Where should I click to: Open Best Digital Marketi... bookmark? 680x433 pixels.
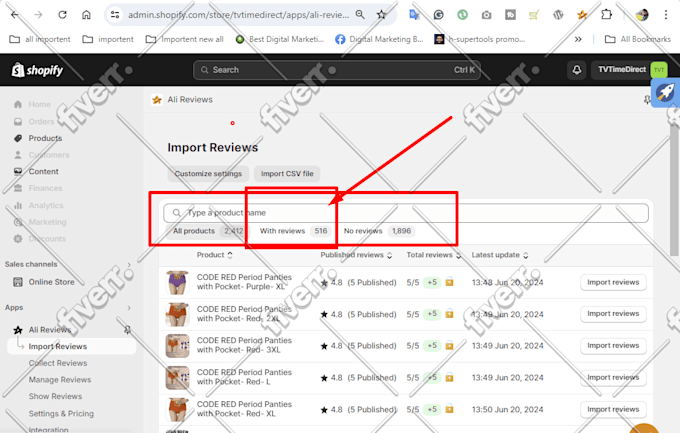[x=280, y=39]
